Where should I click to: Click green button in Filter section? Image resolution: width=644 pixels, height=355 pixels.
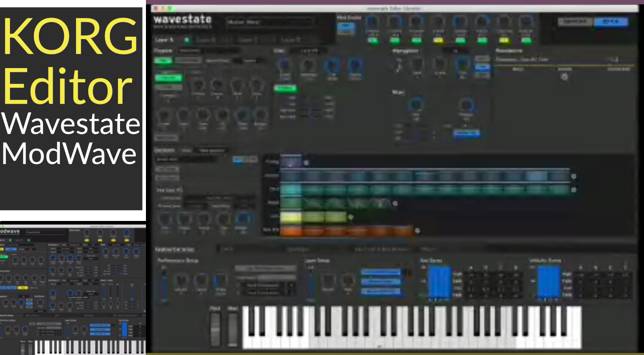coord(285,88)
